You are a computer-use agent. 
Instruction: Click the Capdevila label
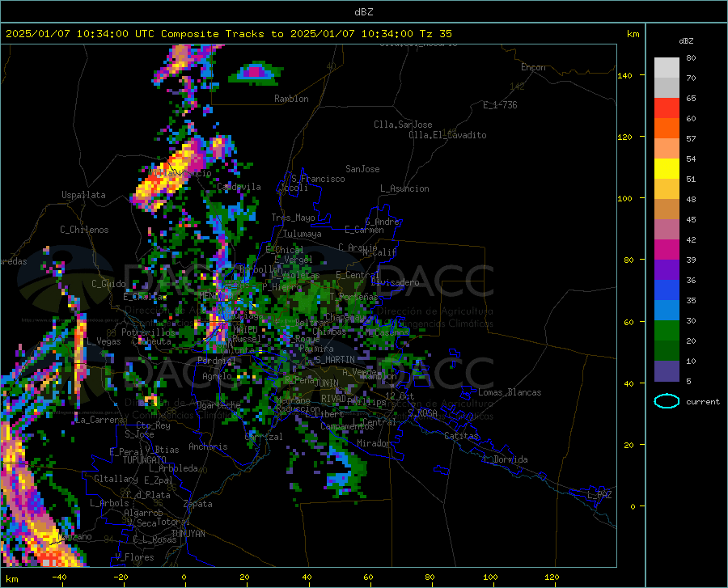pyautogui.click(x=239, y=187)
